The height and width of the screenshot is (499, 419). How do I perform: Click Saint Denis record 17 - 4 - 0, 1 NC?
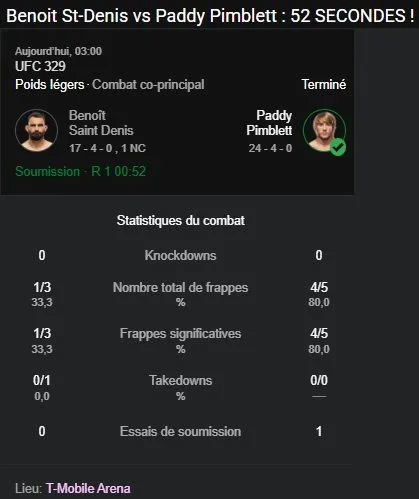(x=107, y=148)
